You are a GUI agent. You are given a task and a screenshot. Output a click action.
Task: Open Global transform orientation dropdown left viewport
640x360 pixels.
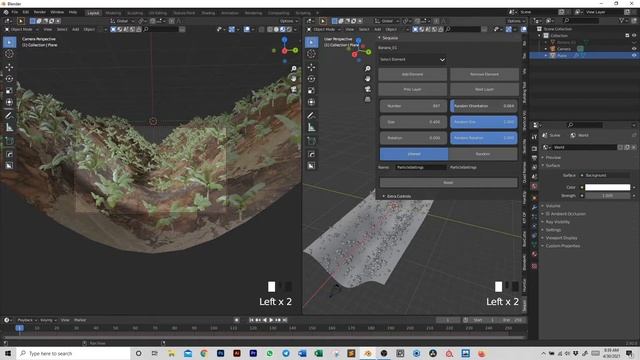122,21
